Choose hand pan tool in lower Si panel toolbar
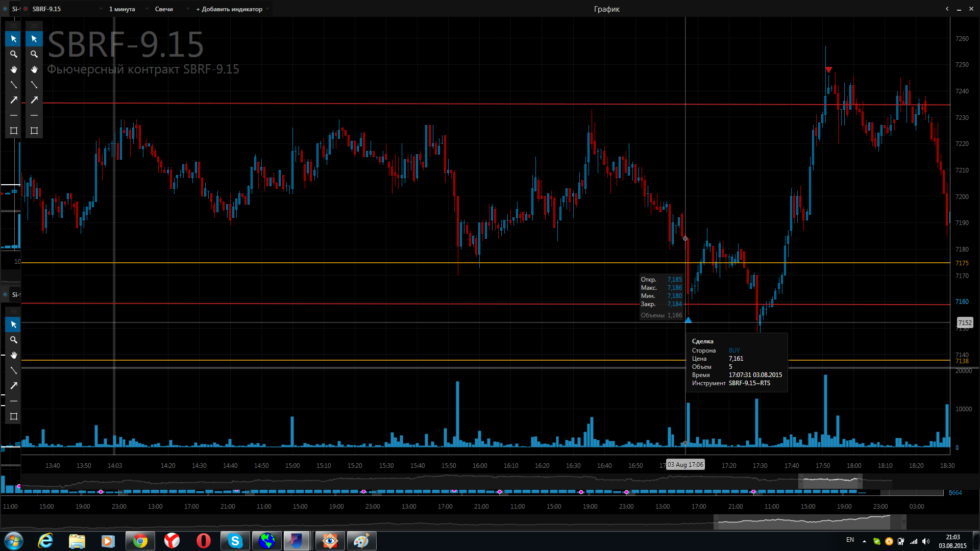Screen dimensions: 980x551 click(x=14, y=355)
